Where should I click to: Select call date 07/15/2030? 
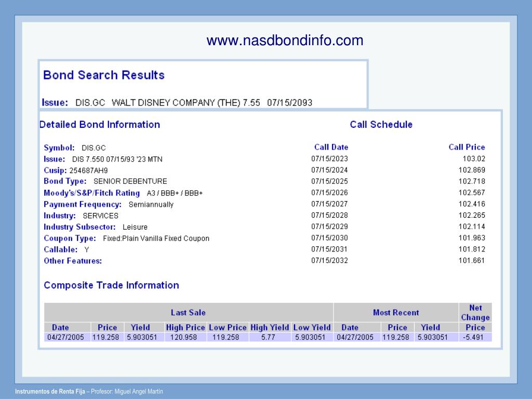[329, 238]
